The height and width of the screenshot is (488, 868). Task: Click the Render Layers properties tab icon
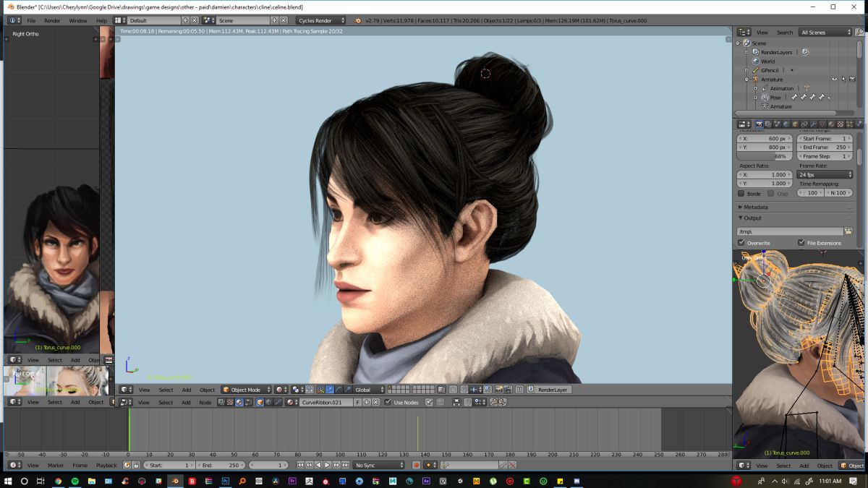(767, 124)
